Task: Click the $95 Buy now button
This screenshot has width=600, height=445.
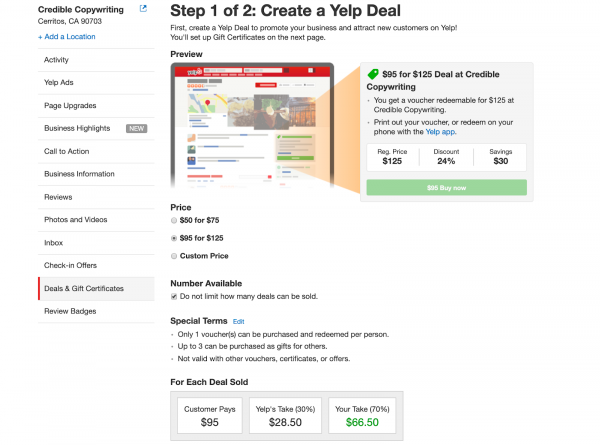Action: (x=447, y=188)
